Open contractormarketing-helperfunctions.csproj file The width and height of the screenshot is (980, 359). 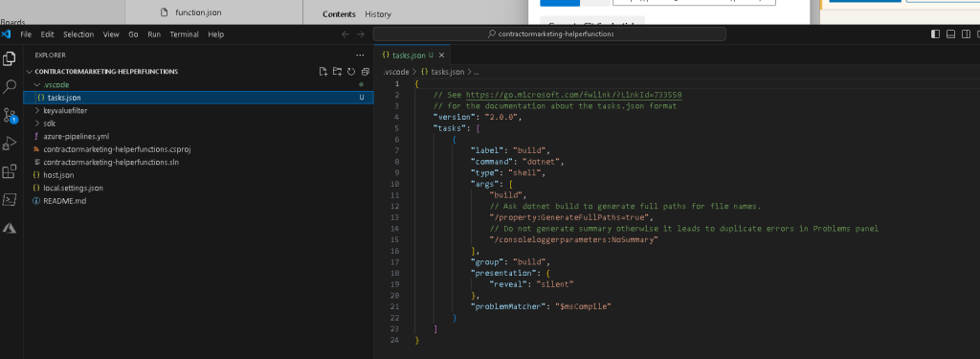(x=198, y=148)
